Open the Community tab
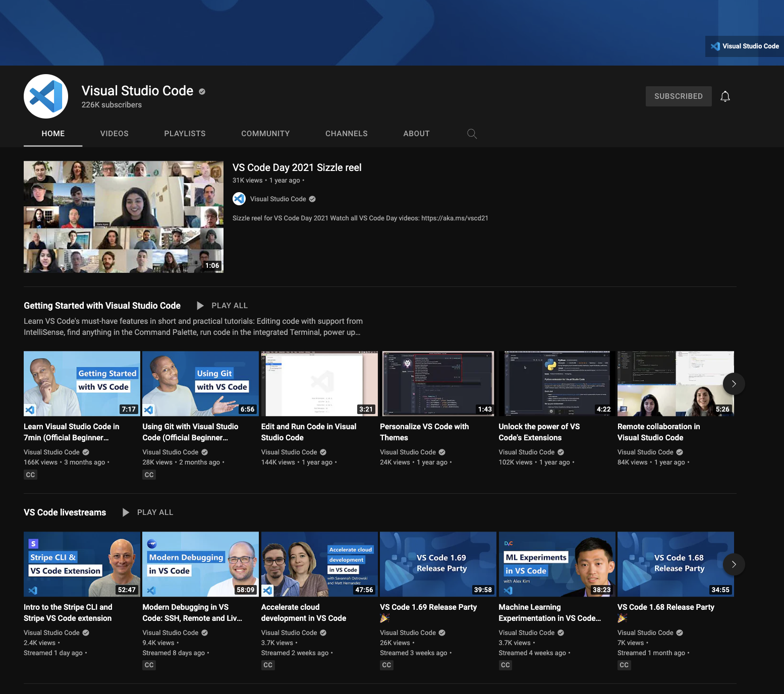This screenshot has width=784, height=694. coord(265,134)
